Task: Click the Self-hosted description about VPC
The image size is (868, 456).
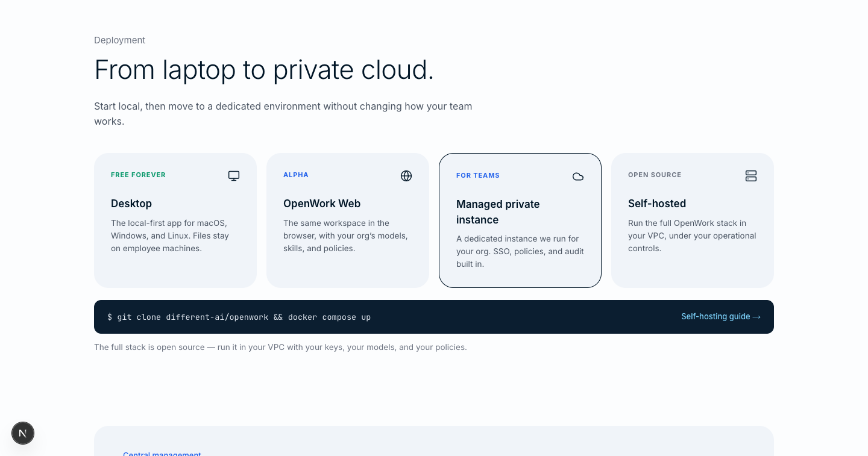Action: [x=692, y=236]
